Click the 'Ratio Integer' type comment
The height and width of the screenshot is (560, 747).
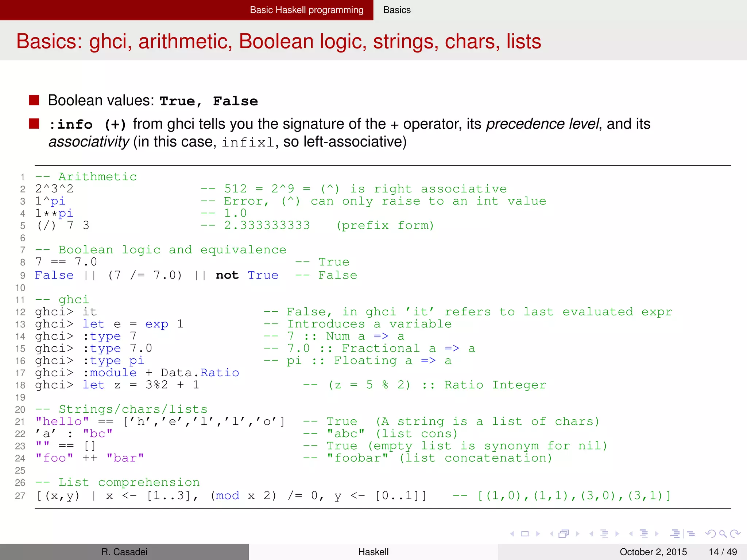[495, 385]
